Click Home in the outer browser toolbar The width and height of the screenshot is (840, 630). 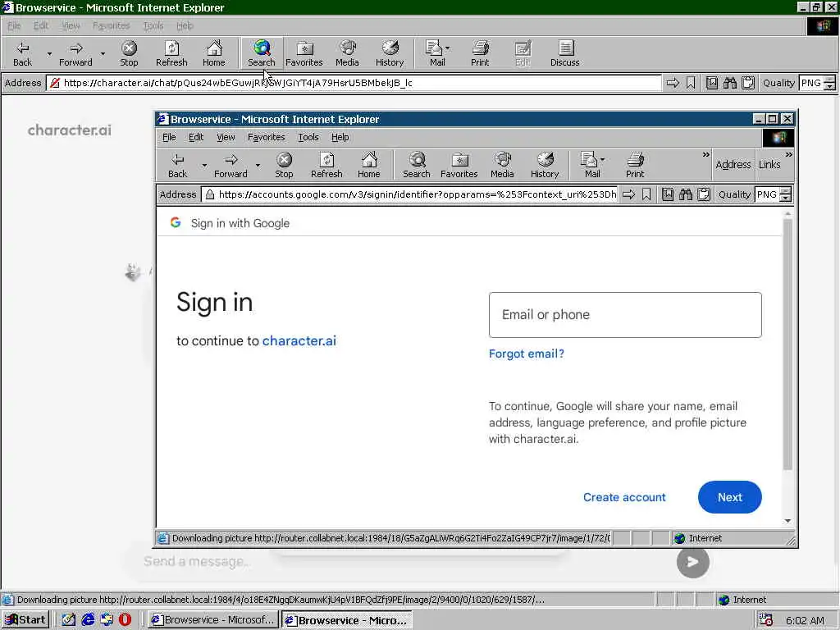214,53
